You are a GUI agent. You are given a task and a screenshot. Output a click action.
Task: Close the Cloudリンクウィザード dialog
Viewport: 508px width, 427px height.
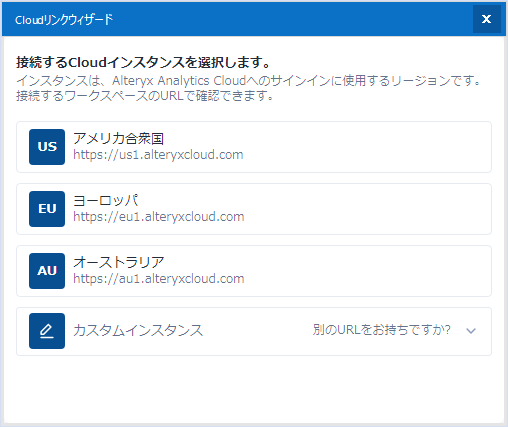click(487, 19)
